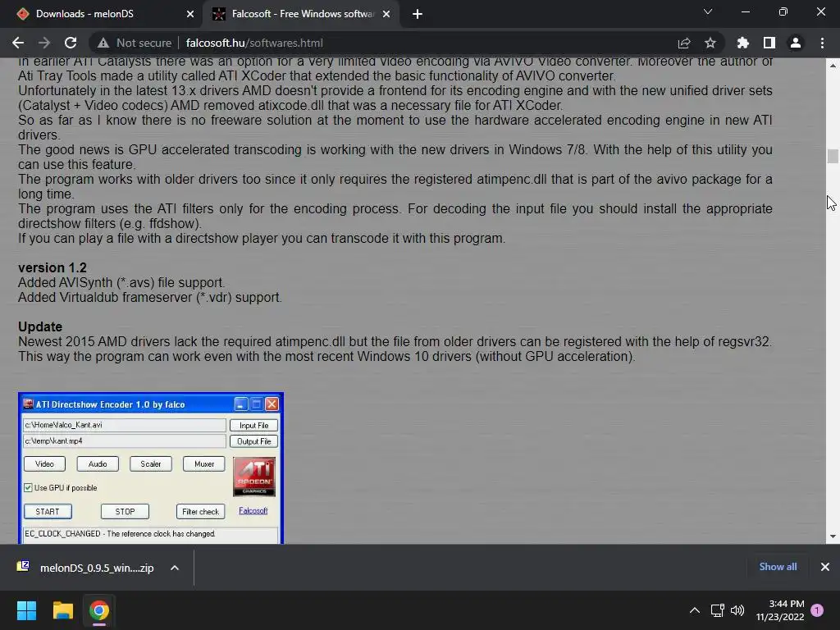The image size is (840, 630).
Task: Open the notification badge icon
Action: [x=817, y=610]
